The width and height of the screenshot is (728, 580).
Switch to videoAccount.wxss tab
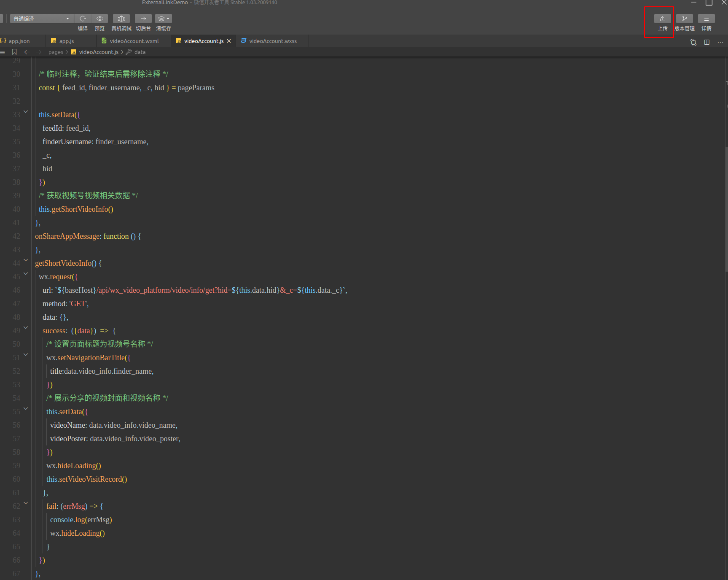(273, 41)
